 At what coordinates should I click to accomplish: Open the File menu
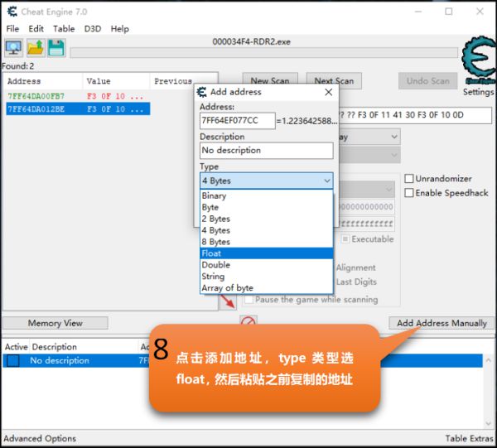(12, 28)
